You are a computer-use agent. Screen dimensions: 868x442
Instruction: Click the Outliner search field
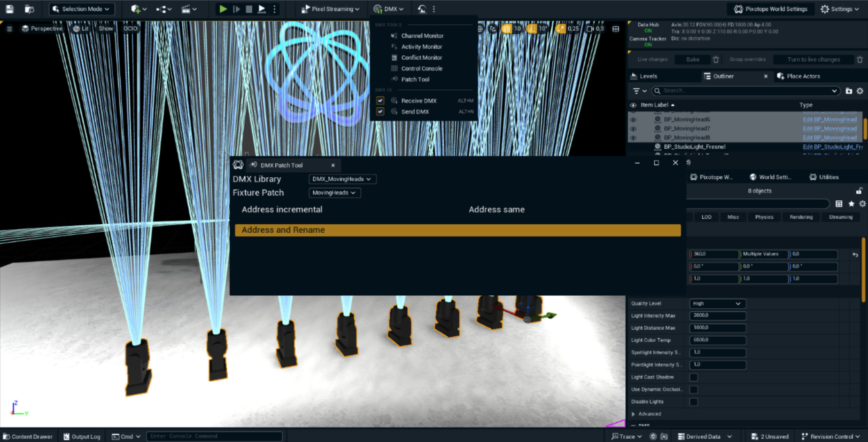pos(744,91)
